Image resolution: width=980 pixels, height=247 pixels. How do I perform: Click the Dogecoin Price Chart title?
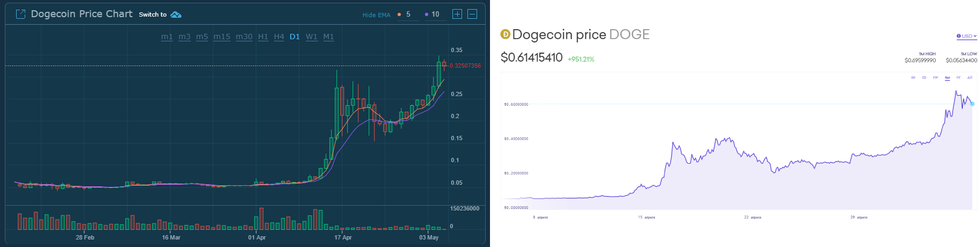pyautogui.click(x=82, y=14)
